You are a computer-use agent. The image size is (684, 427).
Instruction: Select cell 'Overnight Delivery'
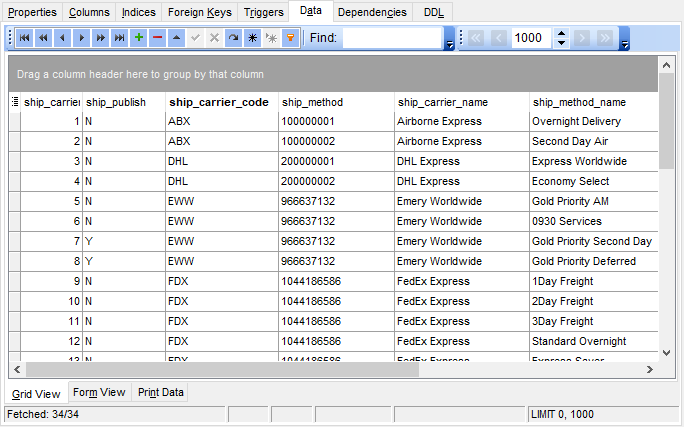click(x=594, y=121)
